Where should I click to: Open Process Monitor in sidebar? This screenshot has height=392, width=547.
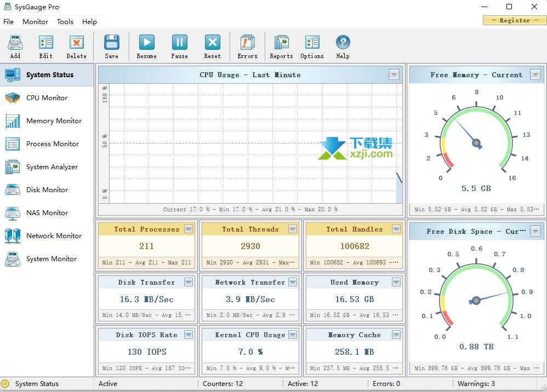click(x=47, y=144)
